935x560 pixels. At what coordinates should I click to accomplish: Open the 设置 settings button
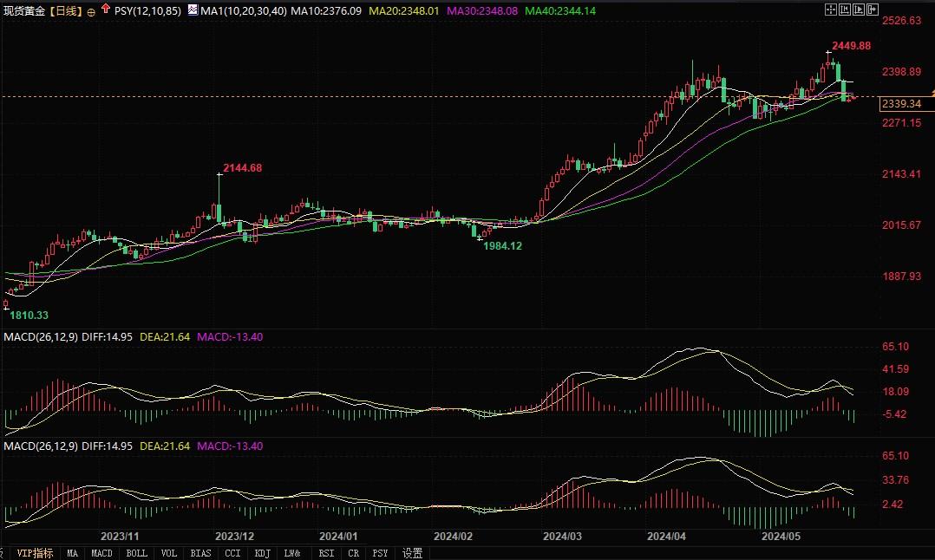[x=413, y=553]
